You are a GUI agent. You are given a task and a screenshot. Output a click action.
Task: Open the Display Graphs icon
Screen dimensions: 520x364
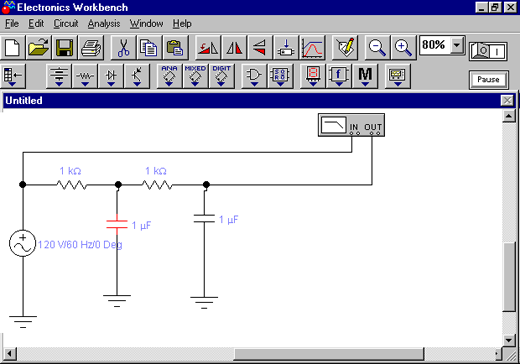coord(312,48)
